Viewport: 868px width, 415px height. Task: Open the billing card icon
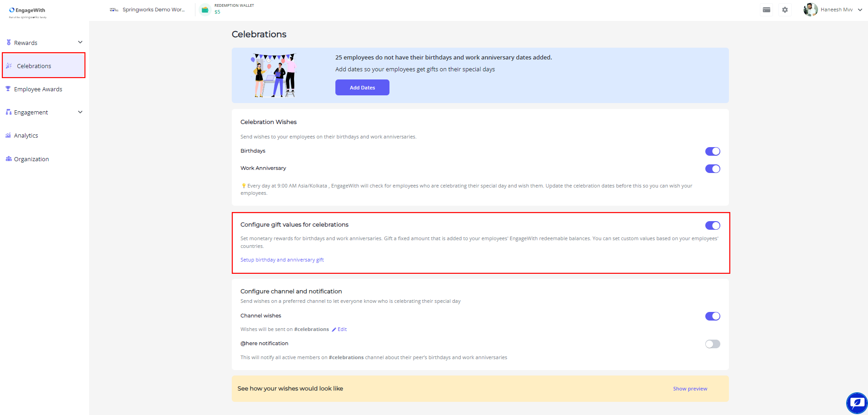click(x=767, y=10)
